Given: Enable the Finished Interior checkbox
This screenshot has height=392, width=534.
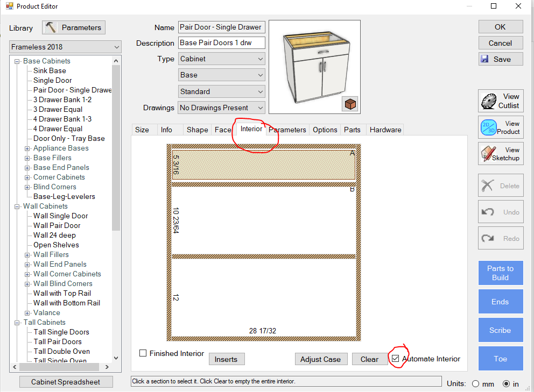Looking at the screenshot, I should tap(143, 353).
